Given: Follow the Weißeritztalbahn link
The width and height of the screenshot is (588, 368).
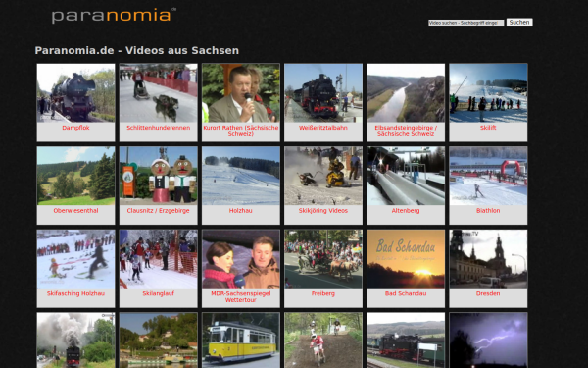Looking at the screenshot, I should click(323, 128).
